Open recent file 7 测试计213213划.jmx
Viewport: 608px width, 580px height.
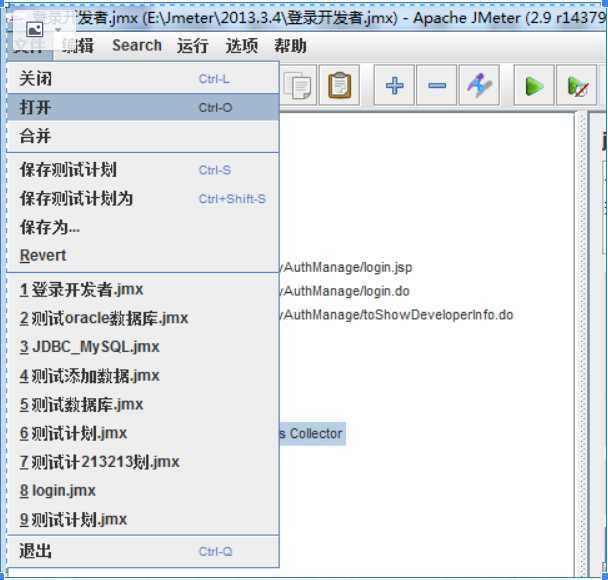coord(143,462)
